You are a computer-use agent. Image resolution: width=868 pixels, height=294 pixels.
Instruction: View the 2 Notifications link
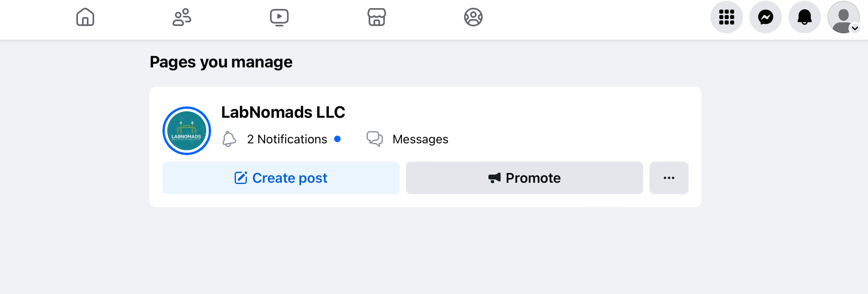[x=287, y=139]
